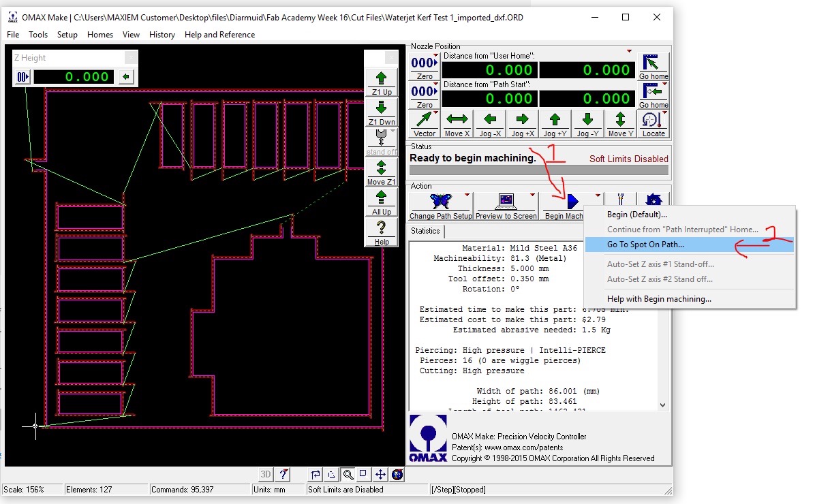Jog the nozzle in +X direction
815x504 pixels.
click(x=523, y=124)
